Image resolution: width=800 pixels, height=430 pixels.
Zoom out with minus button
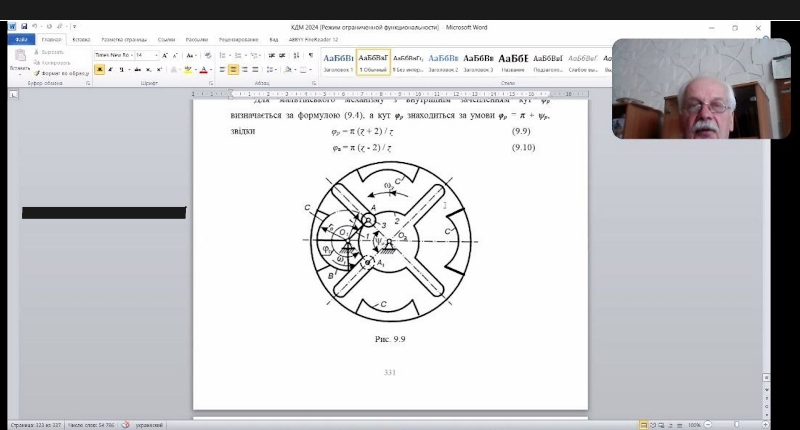tap(708, 424)
